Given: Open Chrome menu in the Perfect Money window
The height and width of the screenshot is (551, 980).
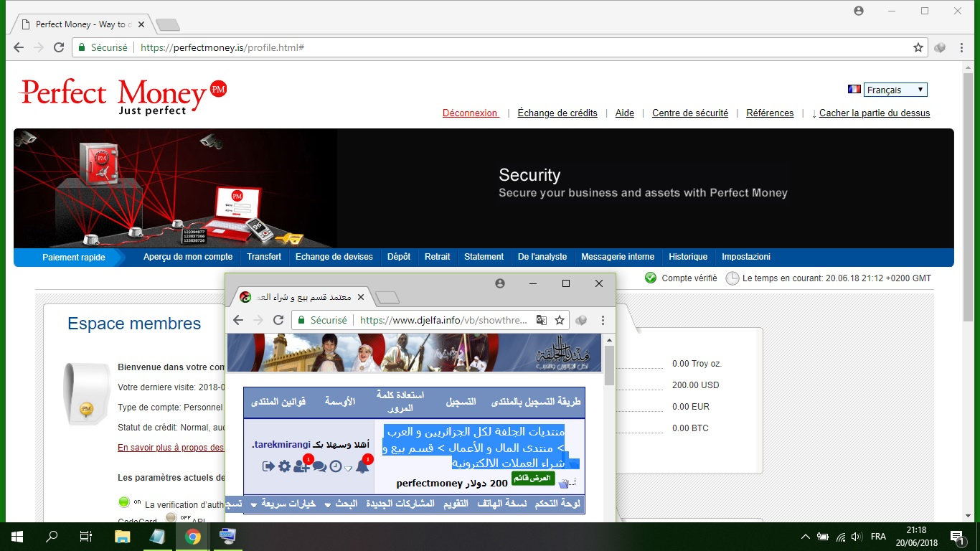Looking at the screenshot, I should 961,47.
